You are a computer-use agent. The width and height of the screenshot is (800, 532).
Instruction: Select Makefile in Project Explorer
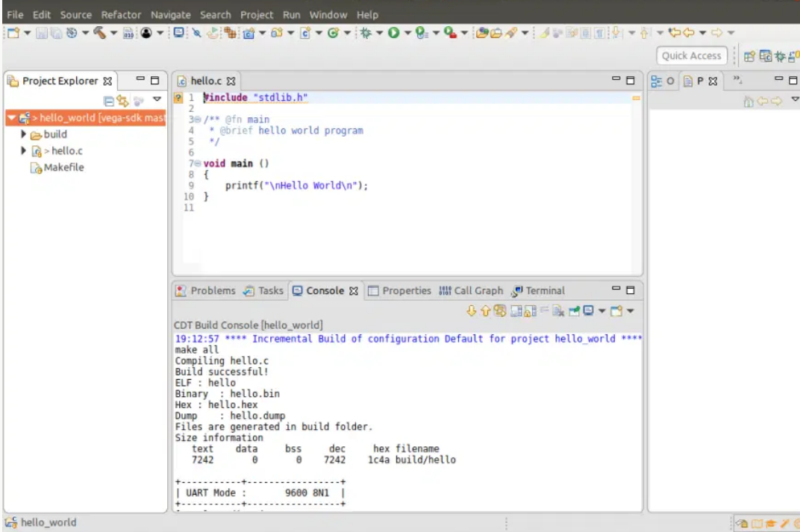coord(63,168)
